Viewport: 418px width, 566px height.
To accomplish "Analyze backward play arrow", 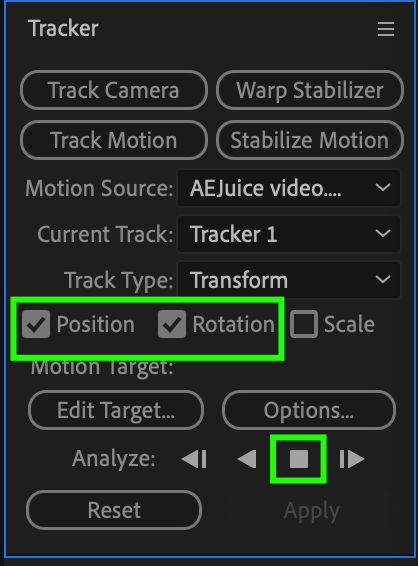I will click(x=247, y=459).
